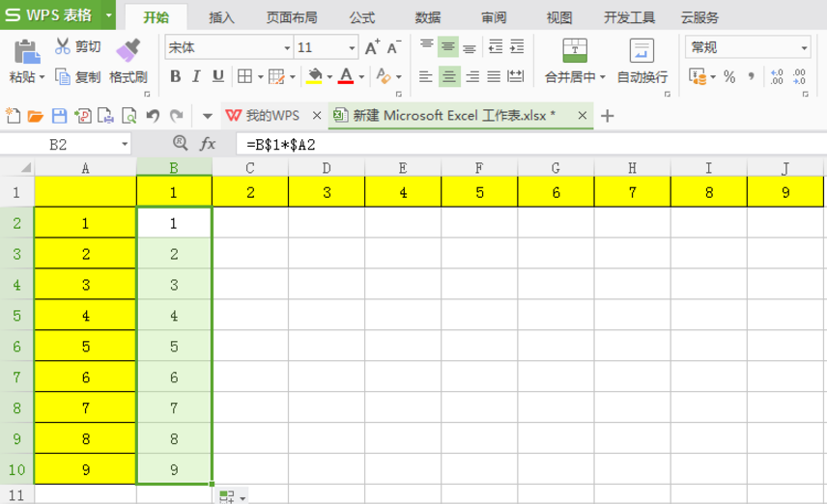Open the font size 11 dropdown
The height and width of the screenshot is (504, 827).
pyautogui.click(x=352, y=48)
